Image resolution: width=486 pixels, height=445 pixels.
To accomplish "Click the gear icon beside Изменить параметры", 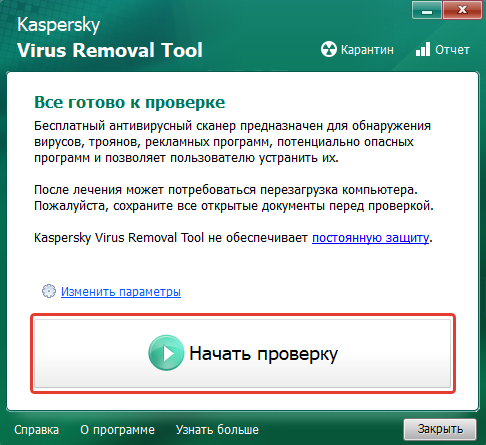I will click(x=49, y=291).
